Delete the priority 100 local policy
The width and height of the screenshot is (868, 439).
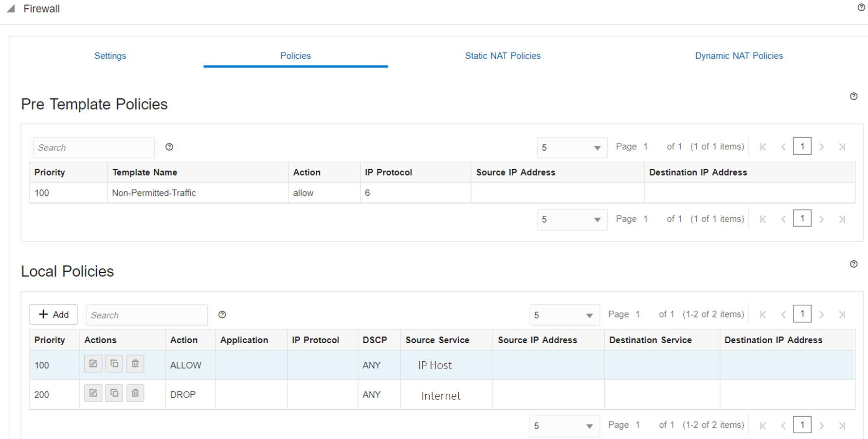(135, 364)
